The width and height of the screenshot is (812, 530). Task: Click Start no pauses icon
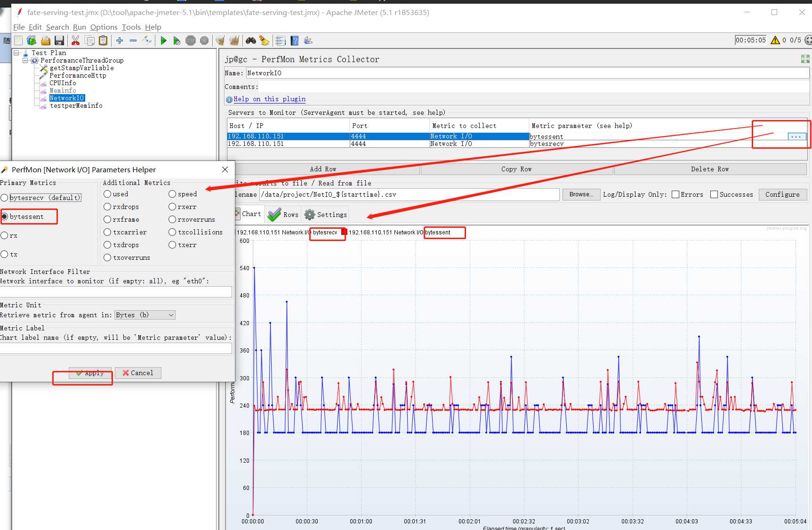coord(177,40)
